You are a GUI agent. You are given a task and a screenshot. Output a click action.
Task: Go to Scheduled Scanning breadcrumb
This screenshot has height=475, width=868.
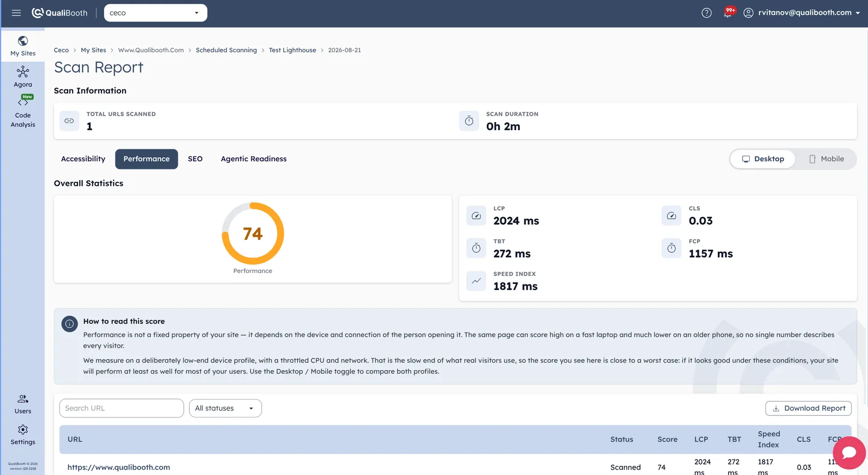pos(226,50)
